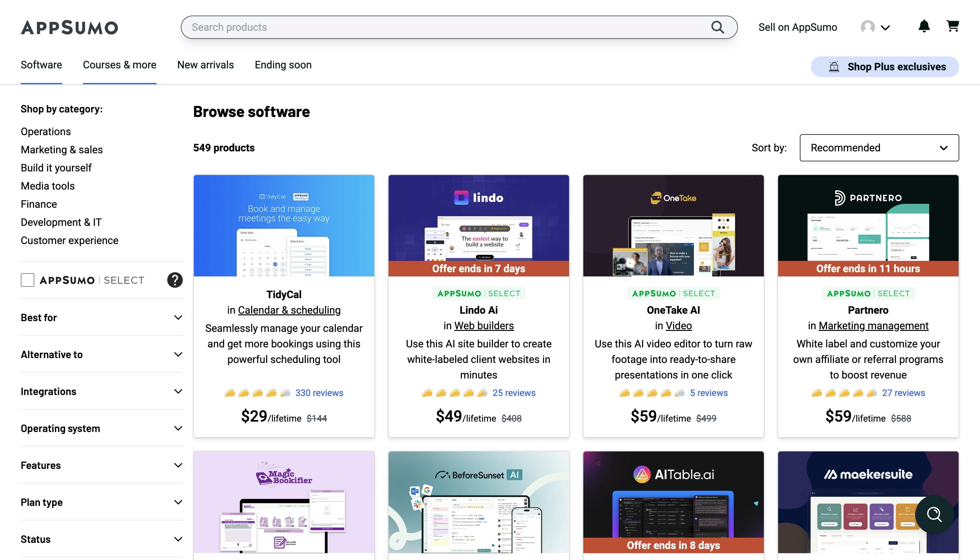Open the Sort by Recommended dropdown
The width and height of the screenshot is (980, 560).
879,148
